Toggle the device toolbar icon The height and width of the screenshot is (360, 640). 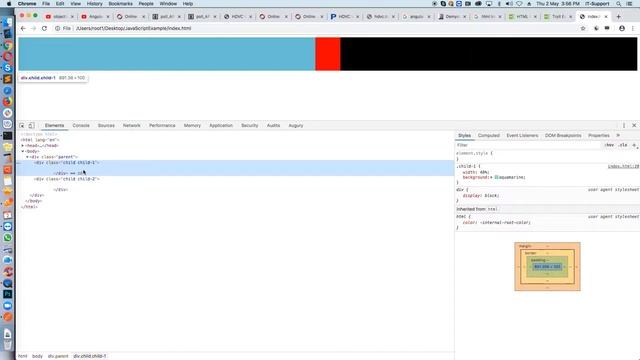31,126
